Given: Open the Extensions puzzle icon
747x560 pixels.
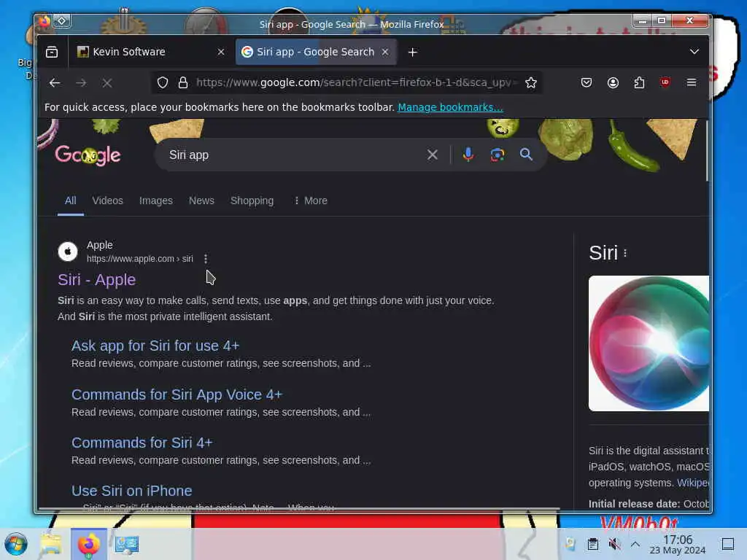Looking at the screenshot, I should click(x=639, y=83).
